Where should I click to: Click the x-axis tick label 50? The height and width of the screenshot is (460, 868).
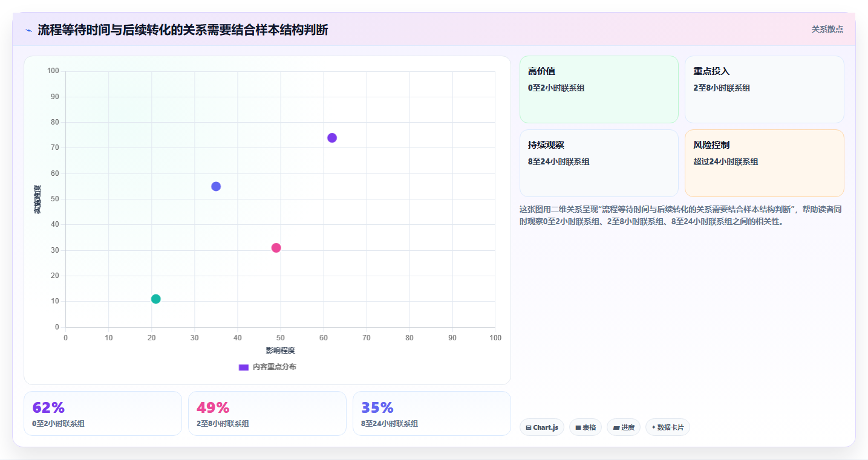[x=280, y=337]
